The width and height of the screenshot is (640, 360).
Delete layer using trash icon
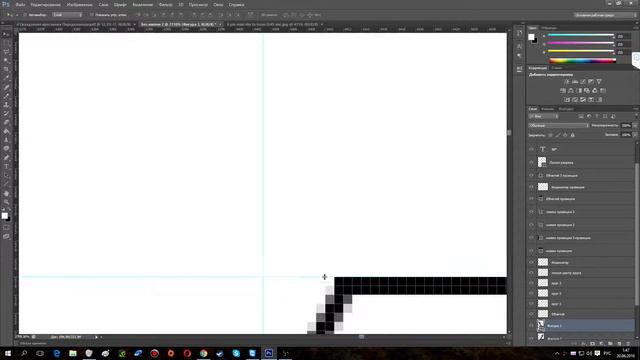pos(628,344)
